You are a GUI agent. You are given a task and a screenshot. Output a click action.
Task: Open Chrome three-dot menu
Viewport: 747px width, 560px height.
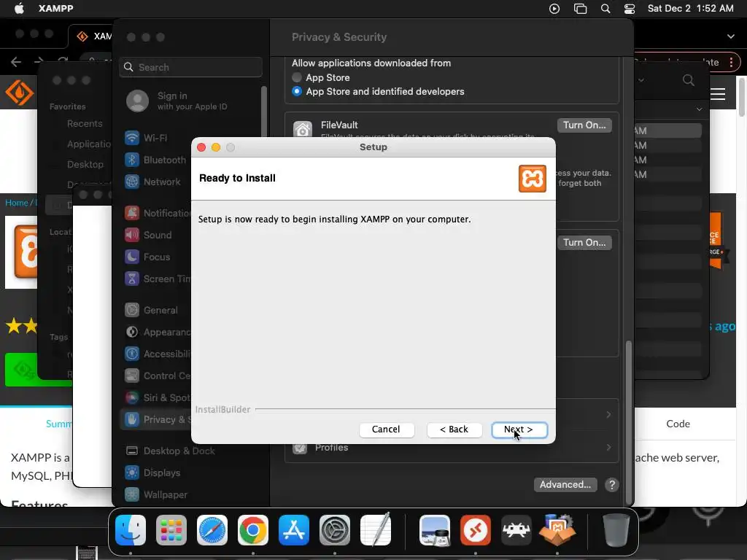pos(731,63)
